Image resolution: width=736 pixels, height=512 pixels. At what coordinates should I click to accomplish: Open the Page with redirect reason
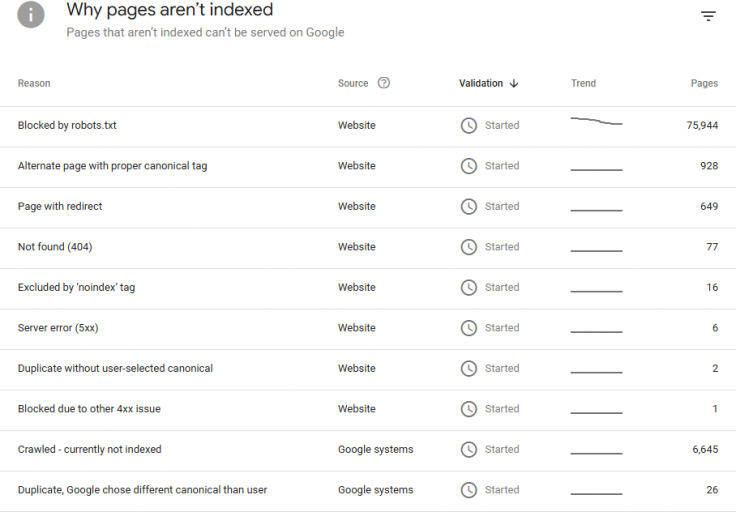(60, 206)
